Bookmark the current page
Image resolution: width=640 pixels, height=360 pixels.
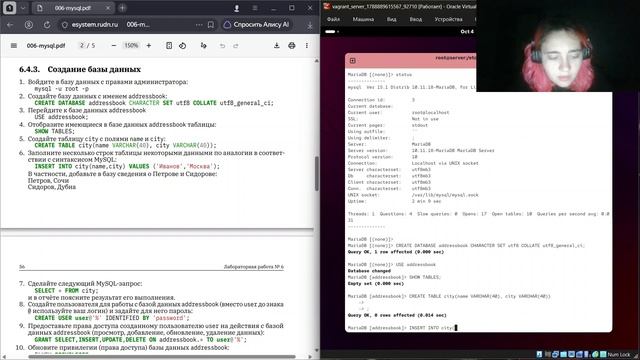pyautogui.click(x=211, y=25)
